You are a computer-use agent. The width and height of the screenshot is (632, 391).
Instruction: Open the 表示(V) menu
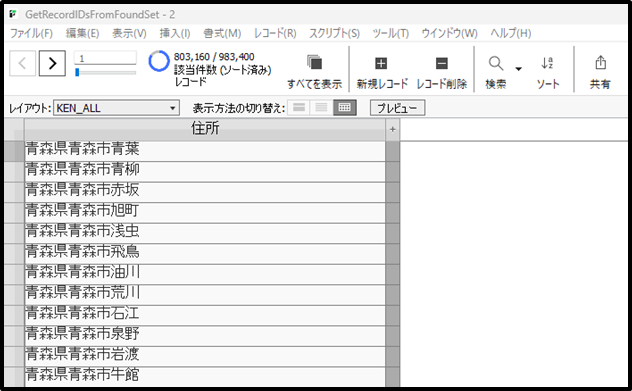tap(129, 33)
